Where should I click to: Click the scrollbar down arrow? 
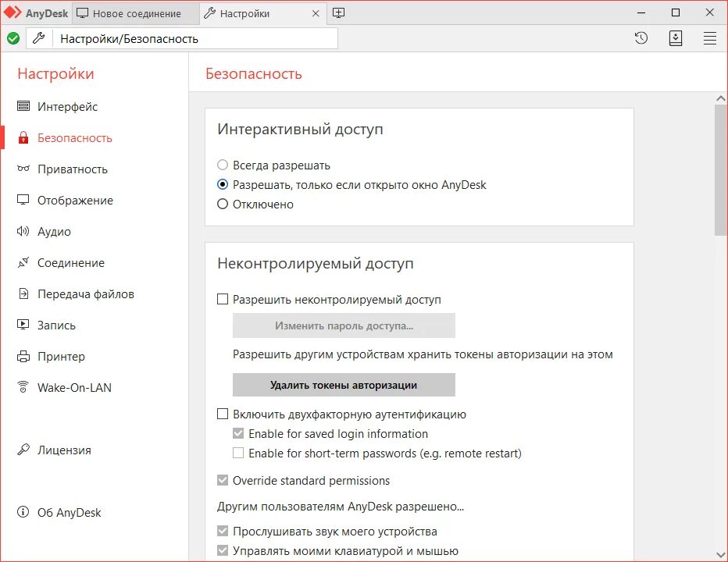[x=720, y=554]
